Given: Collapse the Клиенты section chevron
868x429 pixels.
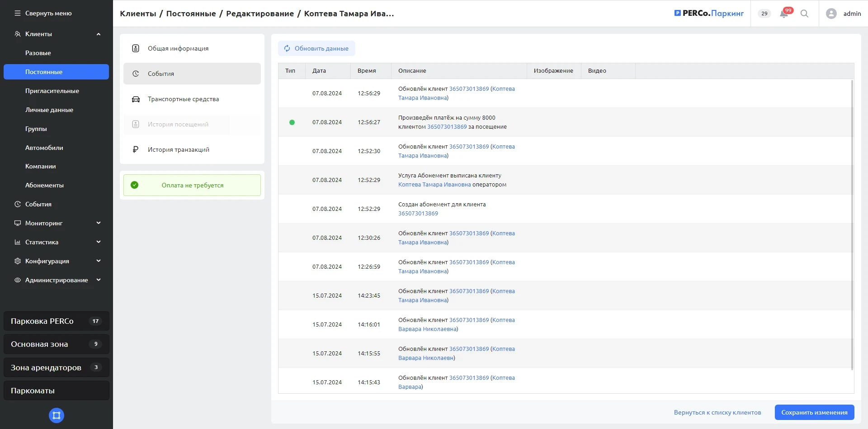Looking at the screenshot, I should pos(99,34).
